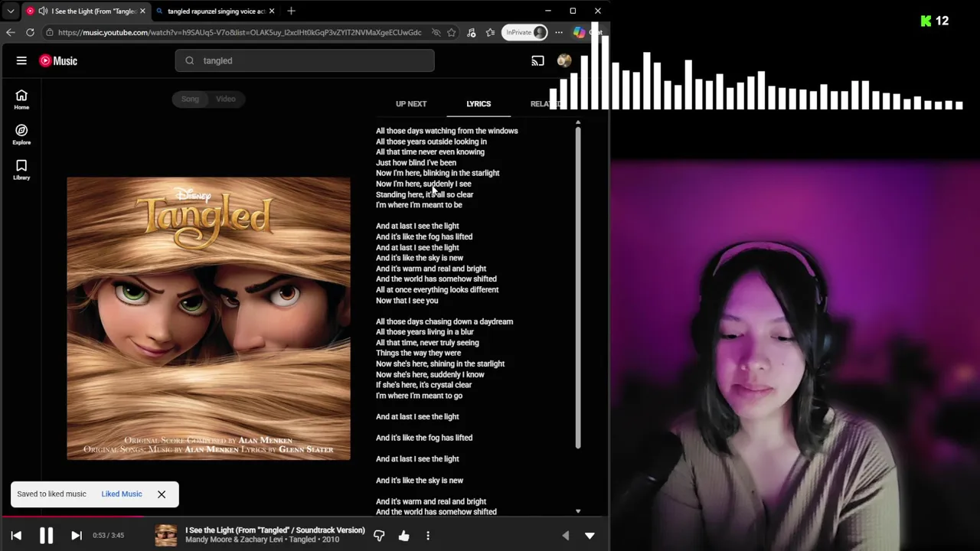Click the browser address bar URL
980x551 pixels.
[240, 32]
